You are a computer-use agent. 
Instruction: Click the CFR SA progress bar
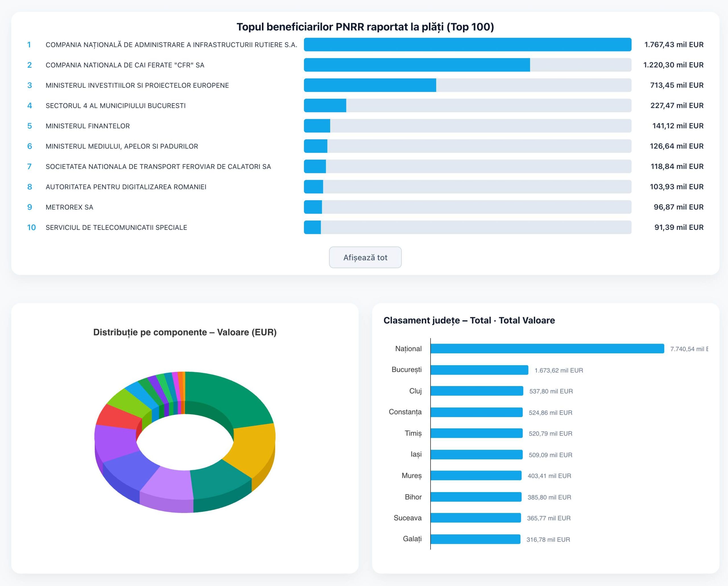pyautogui.click(x=467, y=65)
